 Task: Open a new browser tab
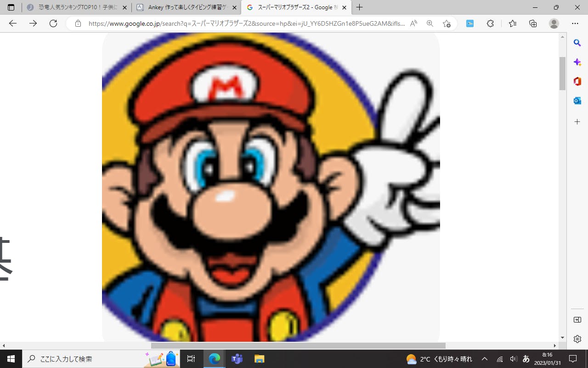(359, 7)
